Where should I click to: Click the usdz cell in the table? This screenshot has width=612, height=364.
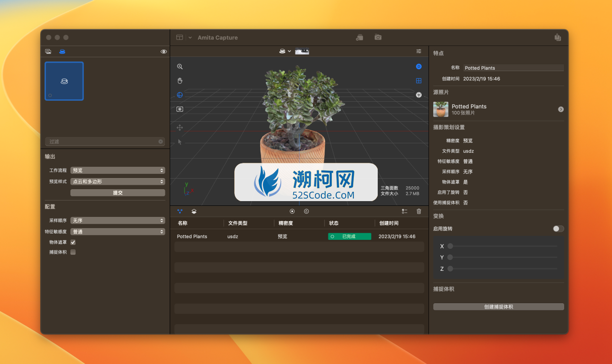tap(233, 236)
